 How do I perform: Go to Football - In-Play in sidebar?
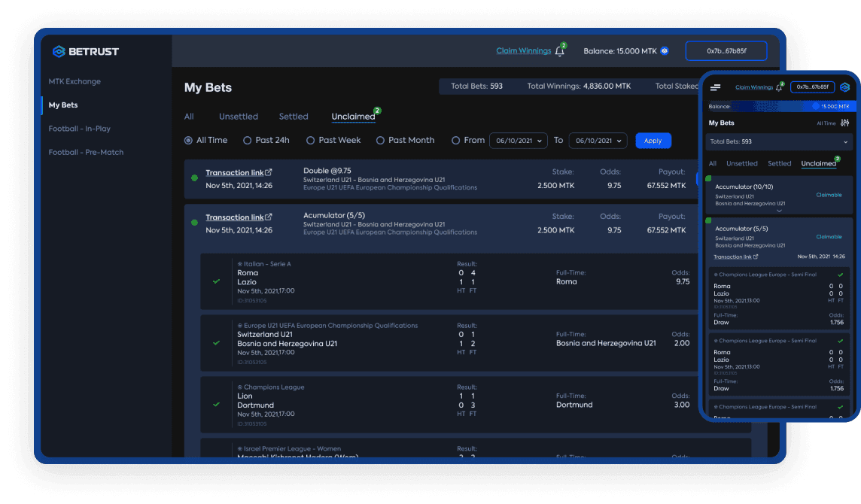pyautogui.click(x=79, y=129)
